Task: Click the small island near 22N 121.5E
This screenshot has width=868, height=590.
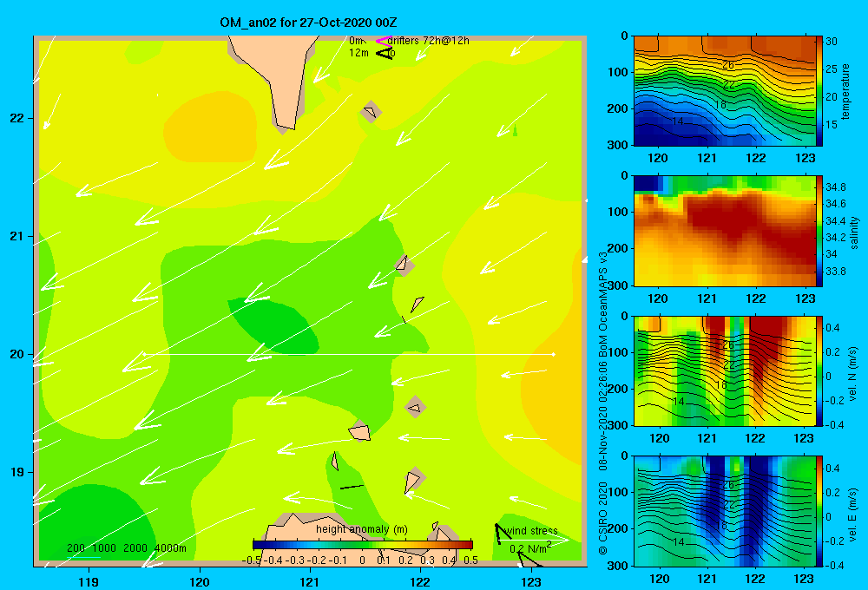Action: (x=371, y=112)
